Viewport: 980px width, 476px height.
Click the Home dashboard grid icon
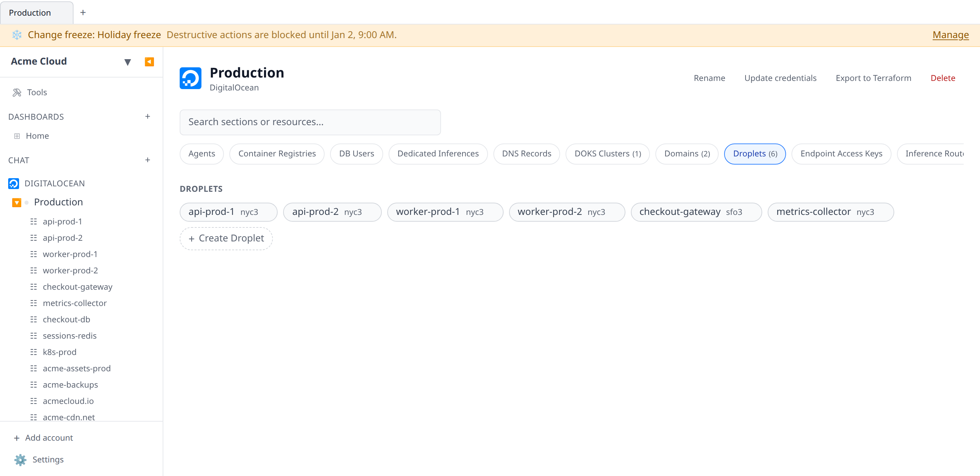click(x=17, y=136)
